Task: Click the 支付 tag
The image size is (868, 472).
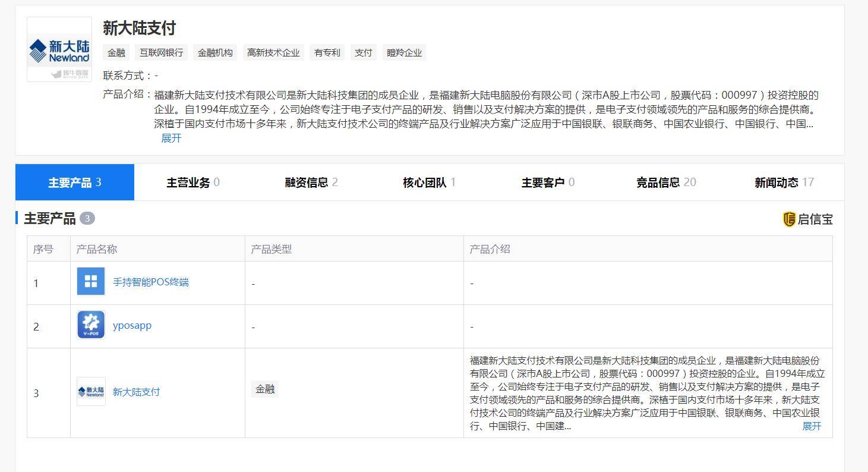Action: tap(364, 52)
